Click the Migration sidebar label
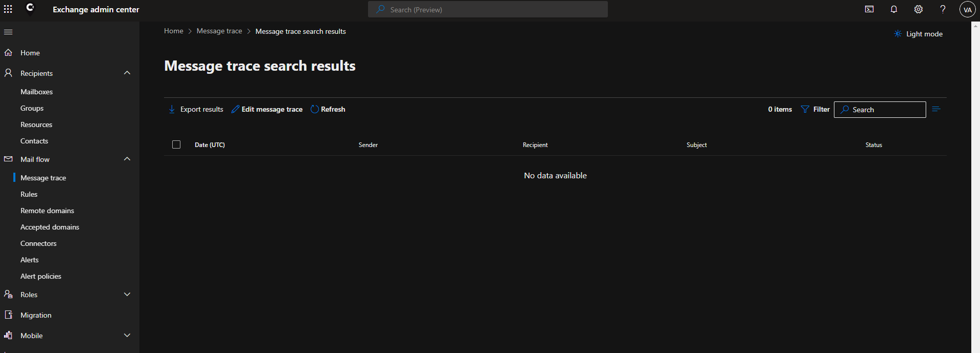 [x=36, y=315]
